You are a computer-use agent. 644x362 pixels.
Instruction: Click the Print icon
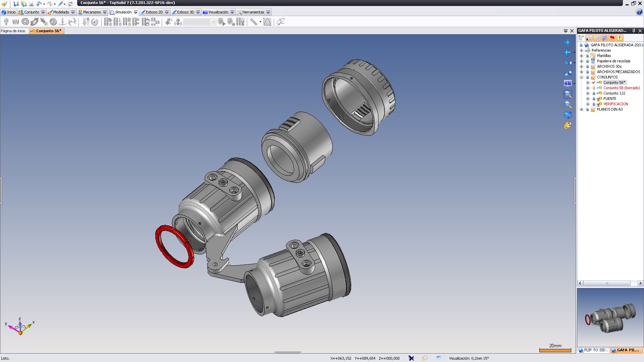[x=32, y=4]
